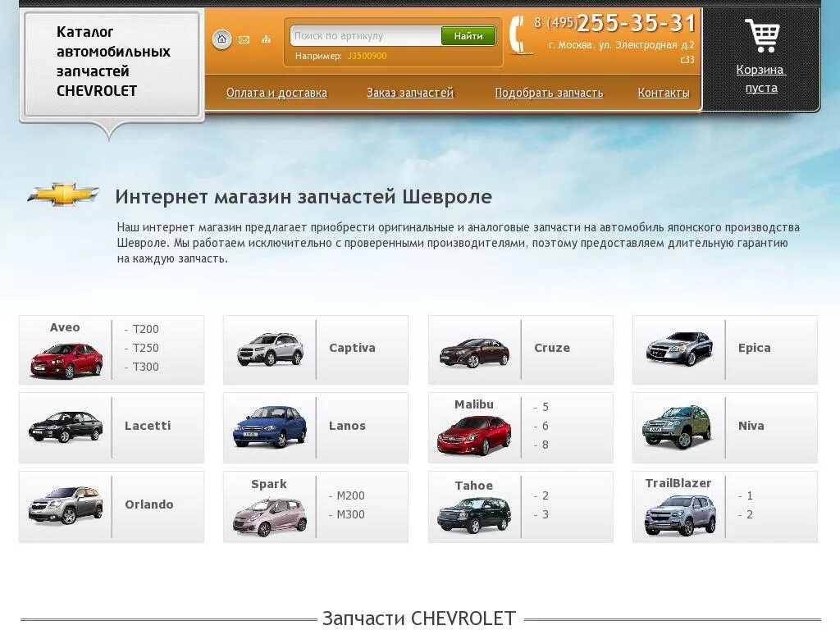Choose Malibu generation 5
The height and width of the screenshot is (630, 840).
click(545, 407)
